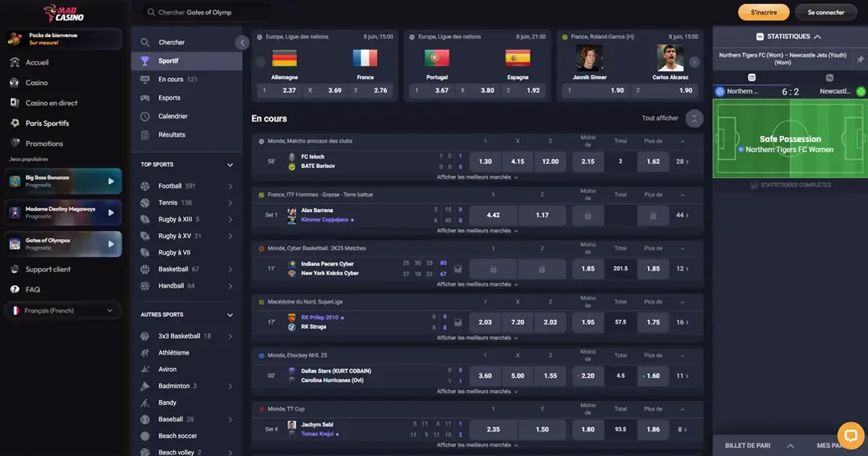Select Baseball sport
Screen dimensions: 868x456
[x=187, y=419]
